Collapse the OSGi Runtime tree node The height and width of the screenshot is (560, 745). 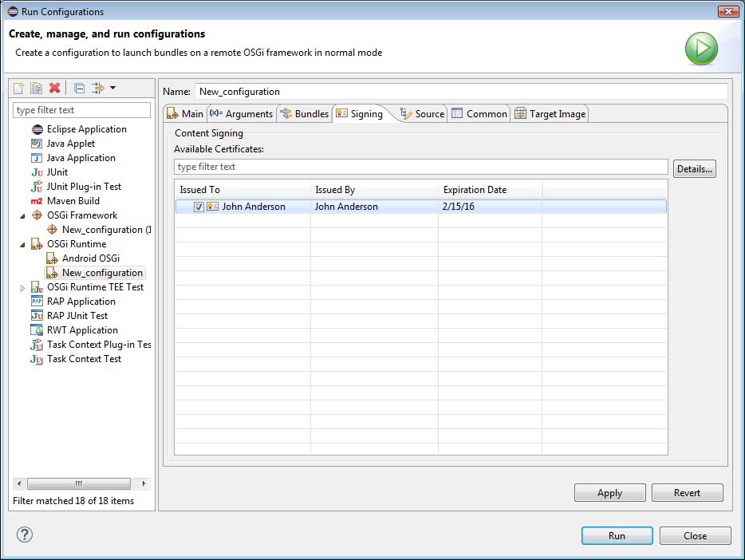(22, 244)
